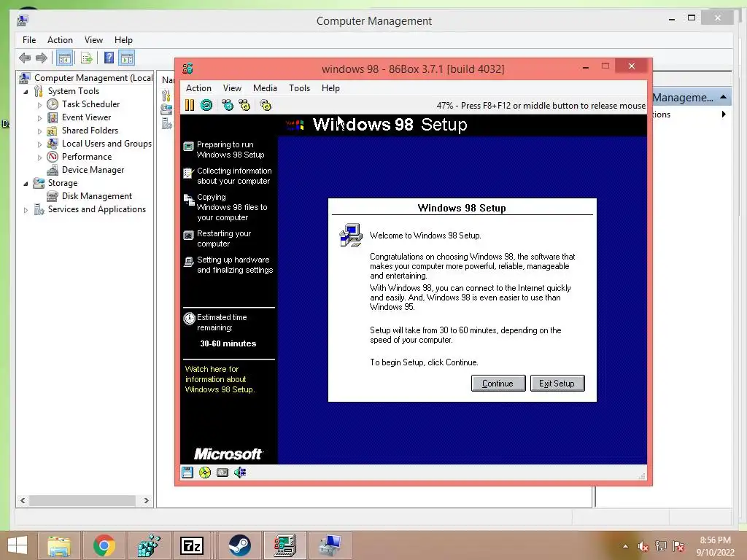
Task: Select Task Scheduler in the tree
Action: coord(90,104)
